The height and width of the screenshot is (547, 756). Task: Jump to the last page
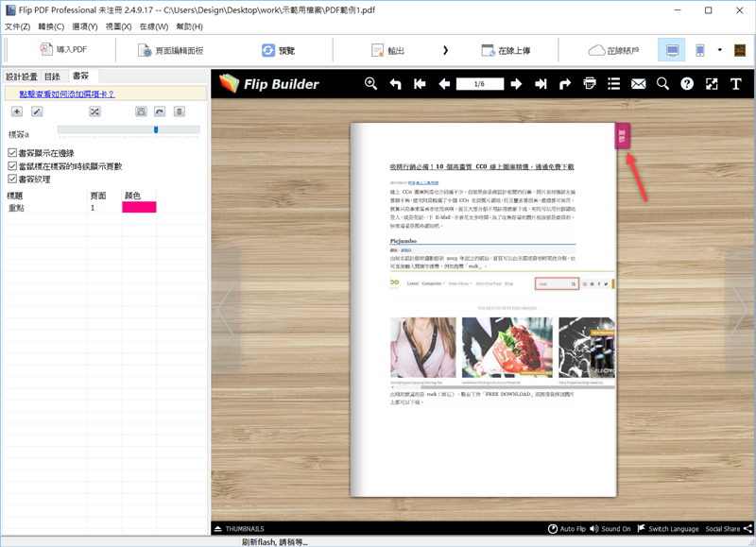(x=541, y=84)
